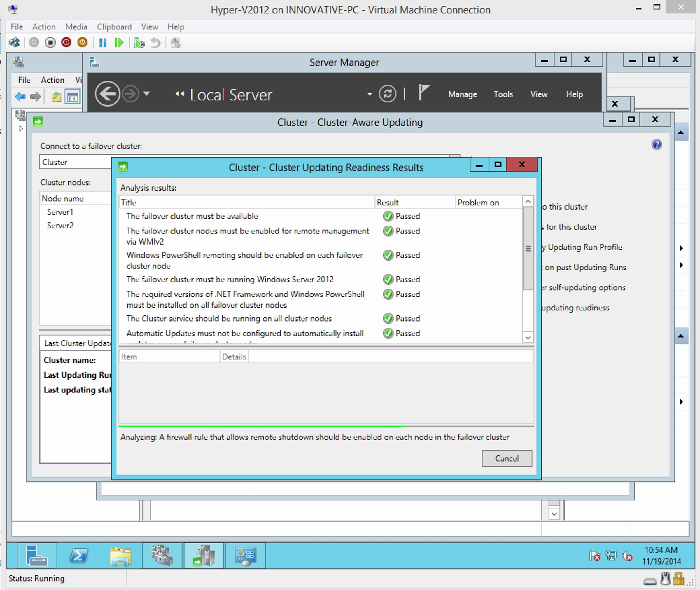Viewport: 700px width, 590px height.
Task: Expand the tree node in left pane
Action: point(21,128)
